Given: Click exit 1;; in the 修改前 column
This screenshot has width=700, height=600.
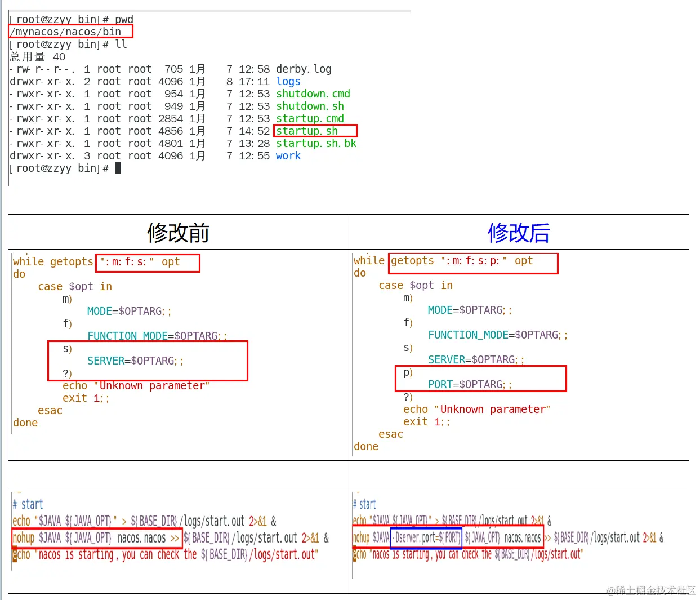Looking at the screenshot, I should pyautogui.click(x=86, y=398).
